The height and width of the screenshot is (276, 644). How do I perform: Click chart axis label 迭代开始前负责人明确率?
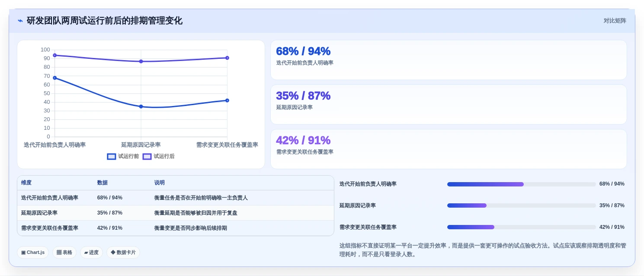coord(54,145)
